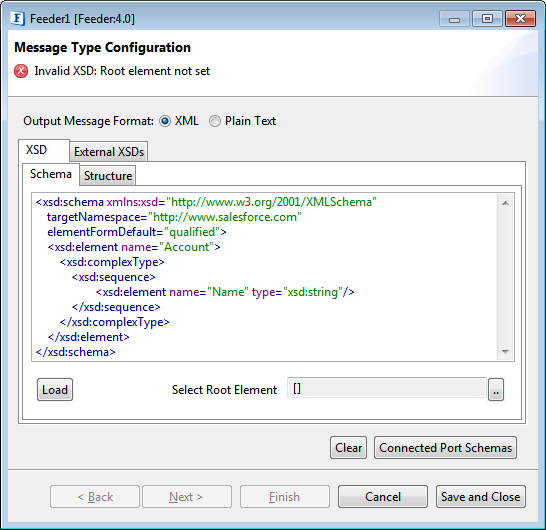546x530 pixels.
Task: Choose Plain Text output message format
Action: [214, 121]
